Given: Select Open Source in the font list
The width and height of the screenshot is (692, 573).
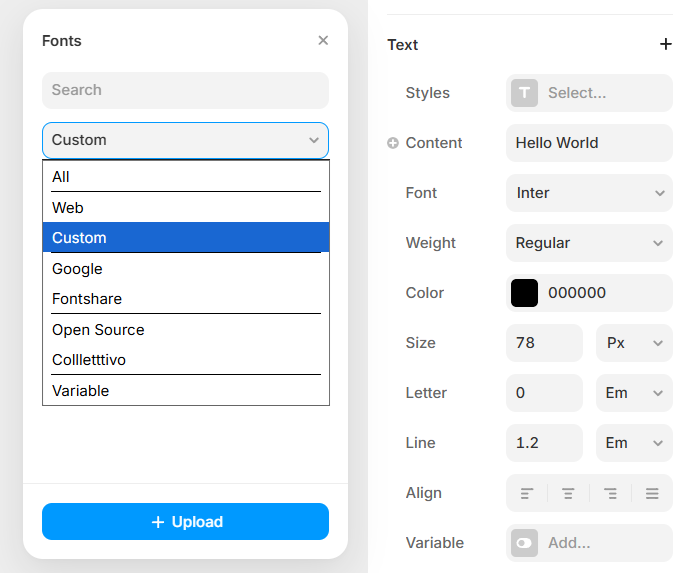Looking at the screenshot, I should [98, 330].
